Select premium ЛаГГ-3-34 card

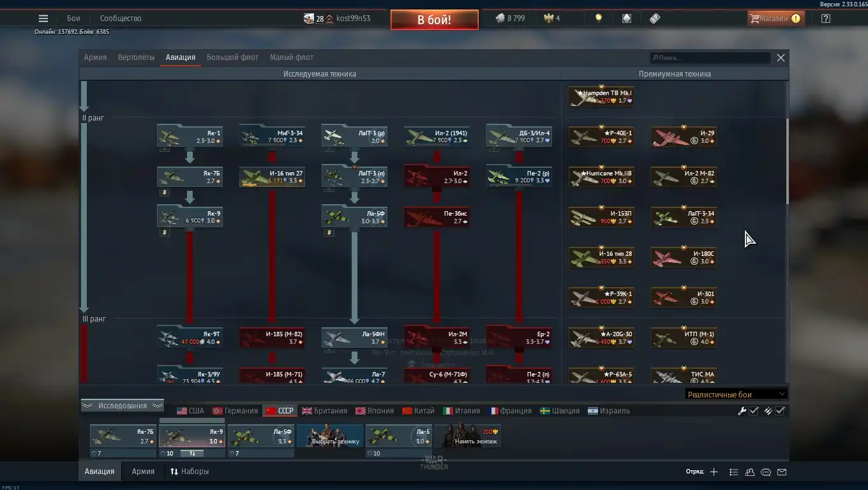pyautogui.click(x=684, y=217)
